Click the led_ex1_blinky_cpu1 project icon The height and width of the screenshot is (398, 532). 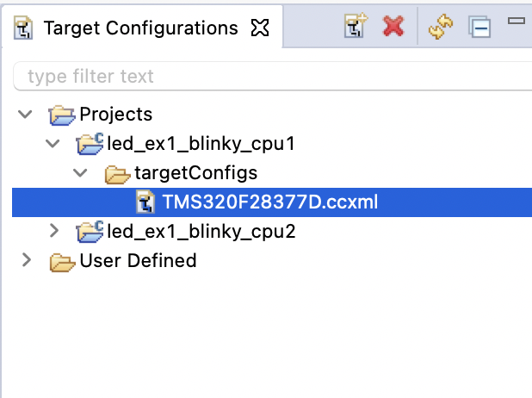(x=90, y=144)
